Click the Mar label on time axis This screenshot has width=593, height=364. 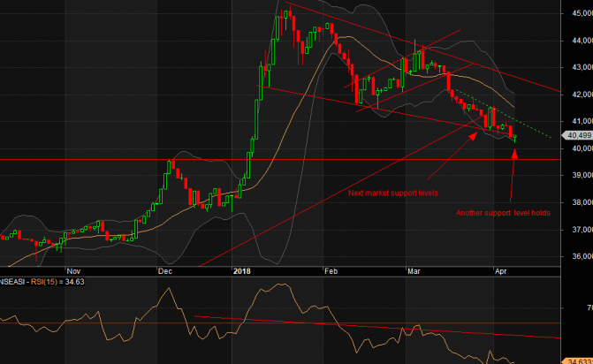coord(414,271)
